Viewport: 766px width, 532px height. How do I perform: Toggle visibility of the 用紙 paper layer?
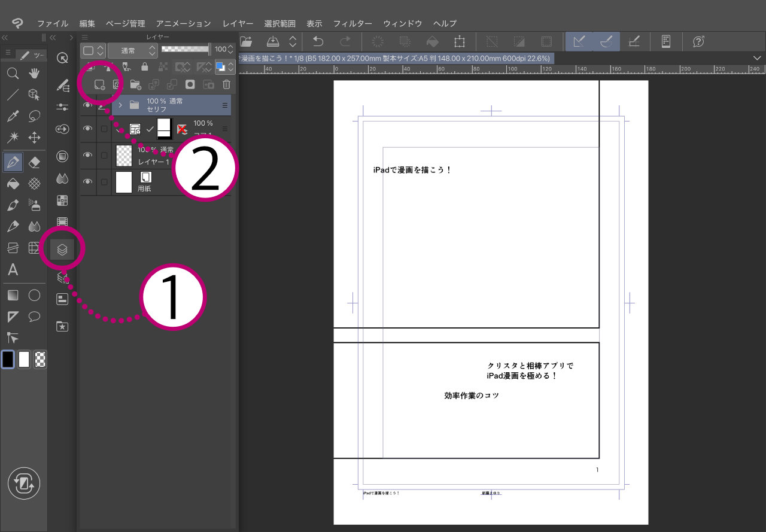[88, 181]
